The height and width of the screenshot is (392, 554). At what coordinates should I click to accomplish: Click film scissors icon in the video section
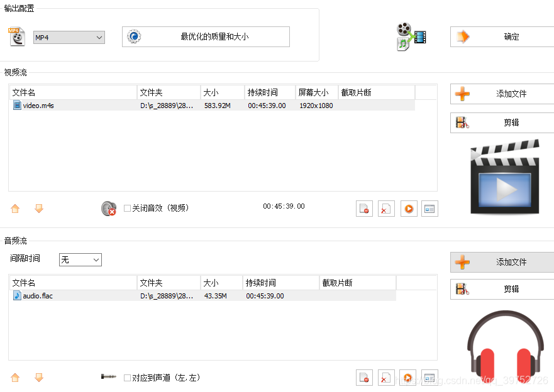462,122
